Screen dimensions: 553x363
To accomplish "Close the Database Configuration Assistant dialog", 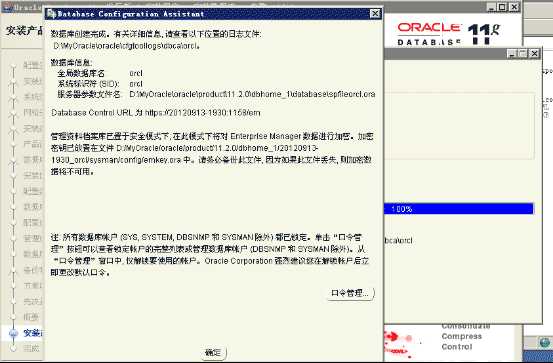I will [x=375, y=14].
